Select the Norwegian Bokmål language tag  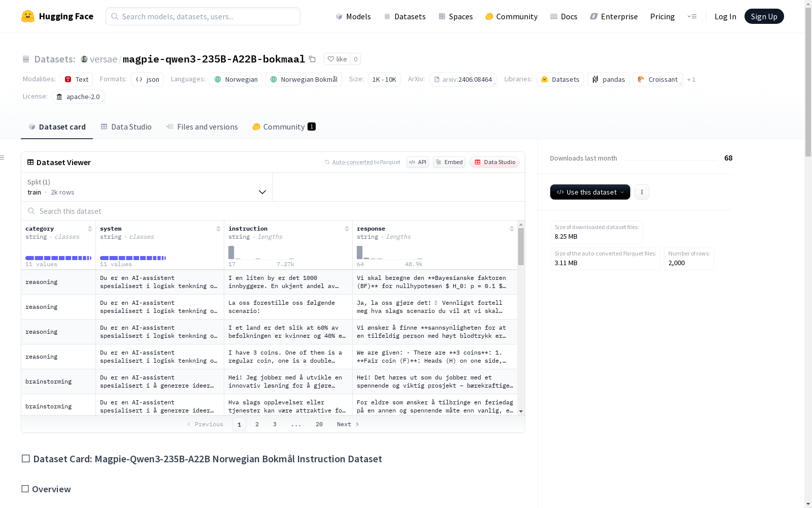pyautogui.click(x=303, y=79)
